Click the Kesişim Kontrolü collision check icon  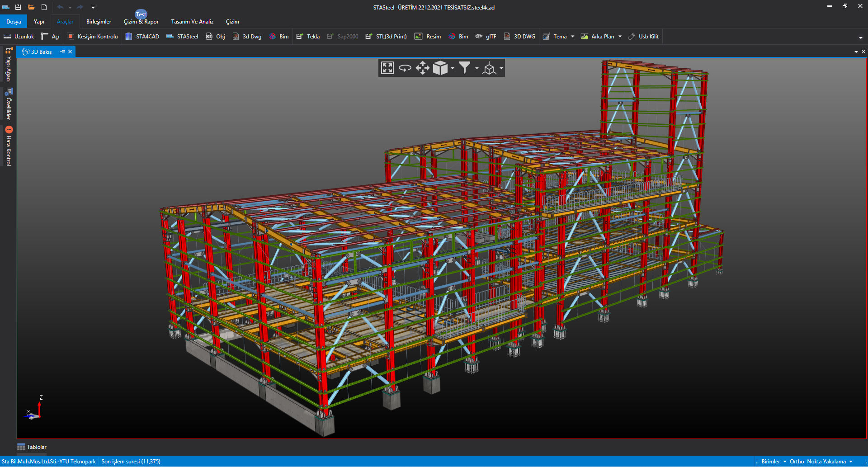(71, 37)
